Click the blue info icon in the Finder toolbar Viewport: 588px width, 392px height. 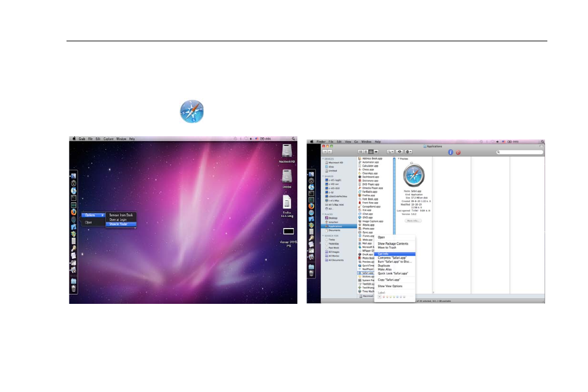tap(450, 152)
